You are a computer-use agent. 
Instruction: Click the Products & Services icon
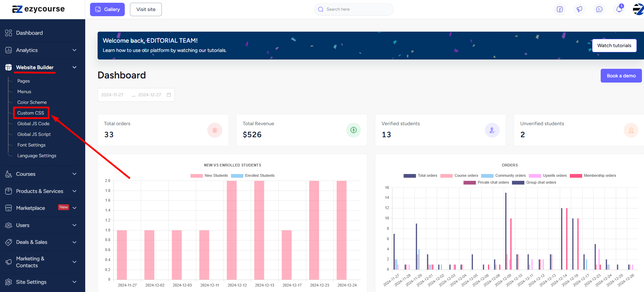point(9,191)
